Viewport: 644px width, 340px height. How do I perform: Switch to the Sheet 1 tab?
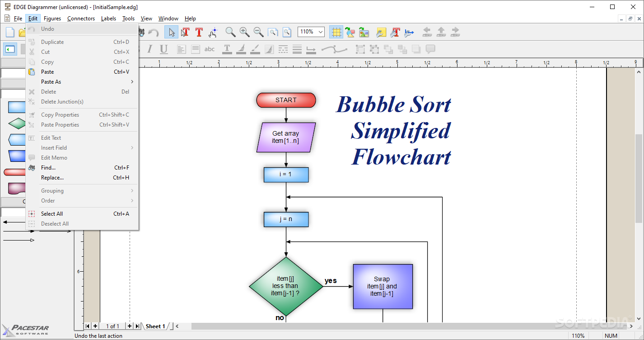point(155,326)
